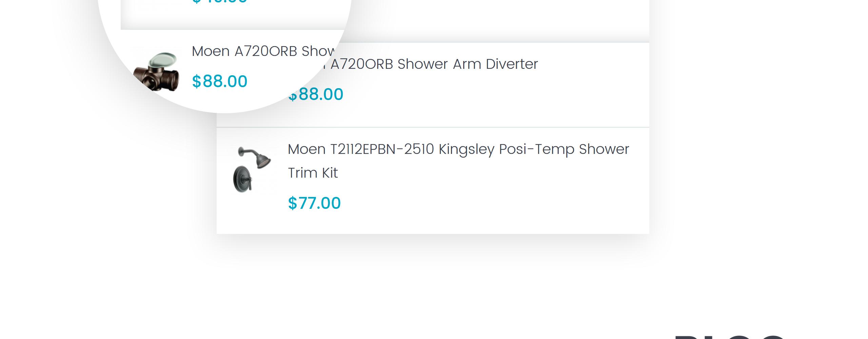Click the model number 'T2112EPBN-2510' in the title
The width and height of the screenshot is (868, 339).
382,149
